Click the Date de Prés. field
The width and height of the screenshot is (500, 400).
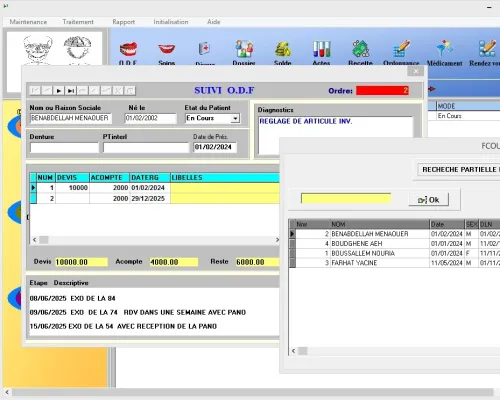tap(215, 147)
